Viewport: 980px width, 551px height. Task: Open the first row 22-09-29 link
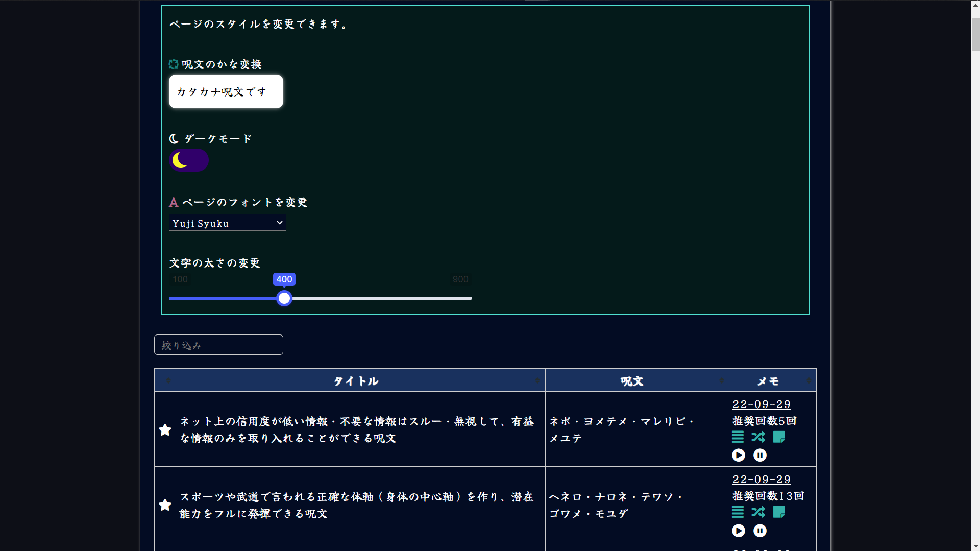coord(761,404)
